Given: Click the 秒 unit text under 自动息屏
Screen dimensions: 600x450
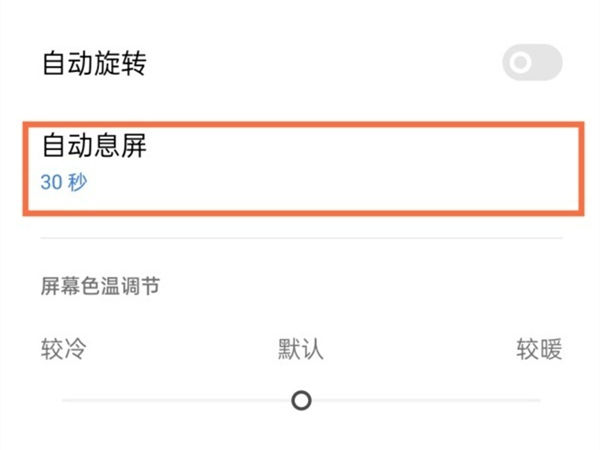Looking at the screenshot, I should (78, 184).
